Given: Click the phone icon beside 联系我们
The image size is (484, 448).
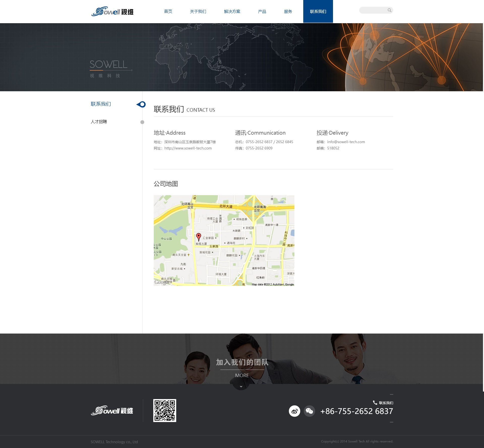Looking at the screenshot, I should point(375,403).
